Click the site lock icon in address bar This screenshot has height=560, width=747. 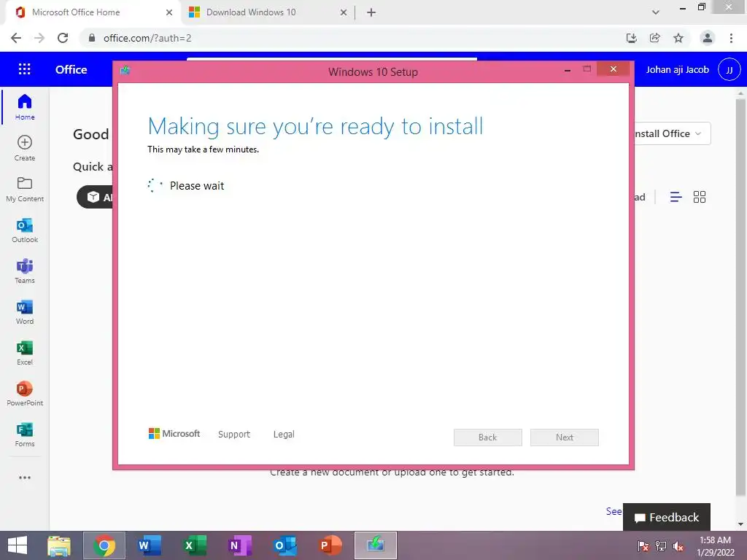click(92, 38)
